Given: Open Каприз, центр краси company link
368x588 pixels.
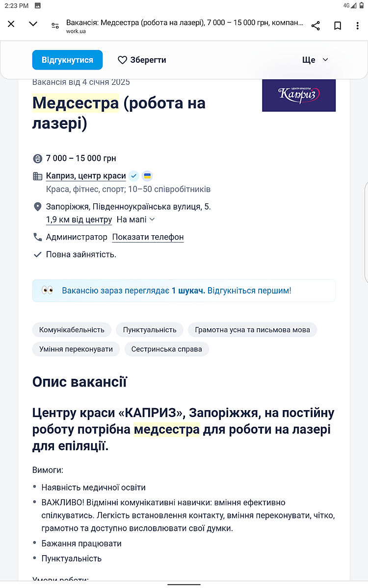Looking at the screenshot, I should coord(86,176).
